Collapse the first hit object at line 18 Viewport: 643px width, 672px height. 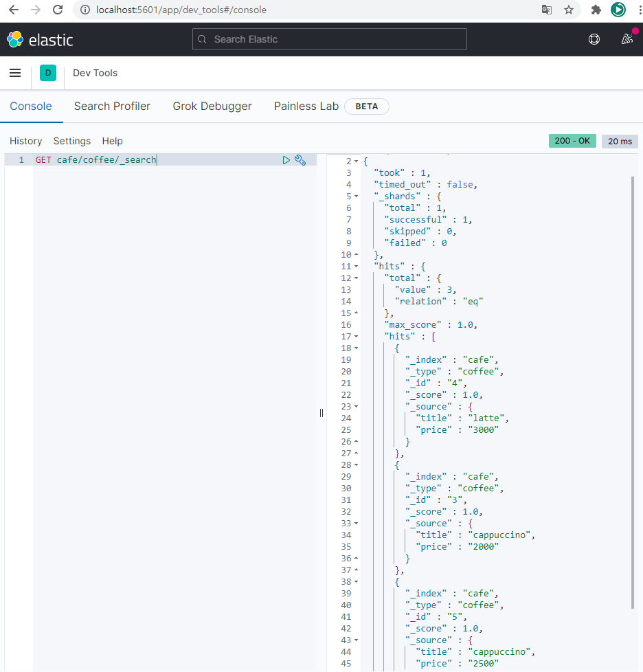coord(356,348)
